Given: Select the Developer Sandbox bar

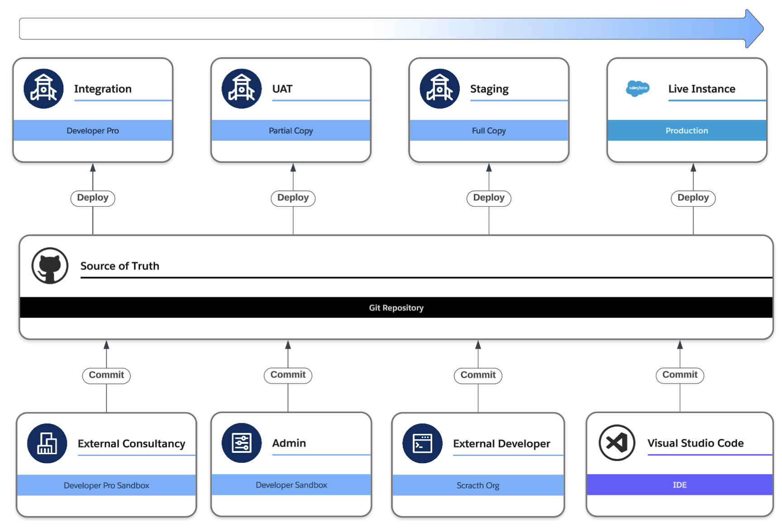Looking at the screenshot, I should (x=291, y=484).
